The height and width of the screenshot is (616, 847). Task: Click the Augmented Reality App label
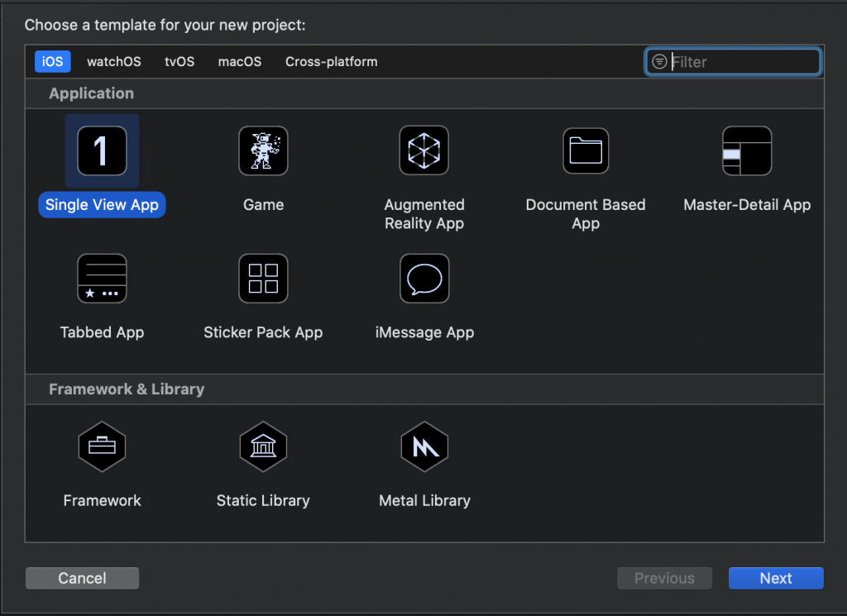click(x=424, y=214)
